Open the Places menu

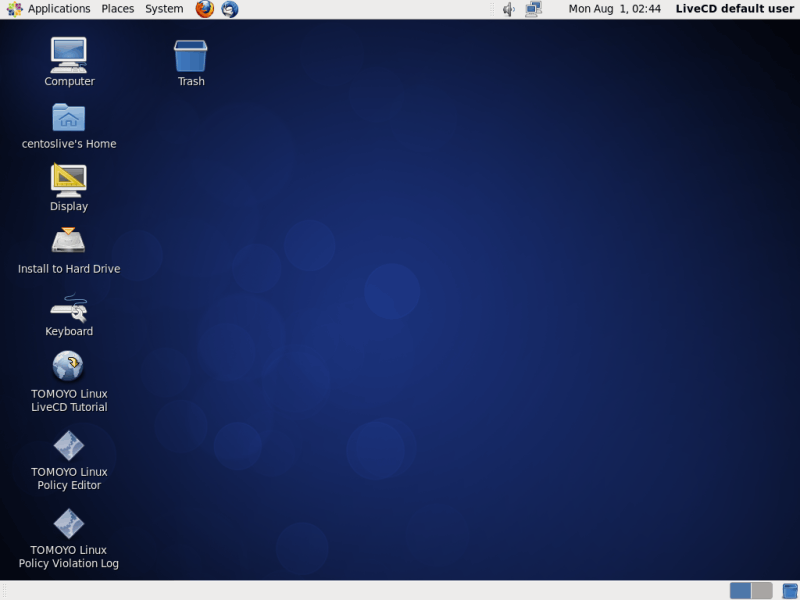(x=117, y=9)
